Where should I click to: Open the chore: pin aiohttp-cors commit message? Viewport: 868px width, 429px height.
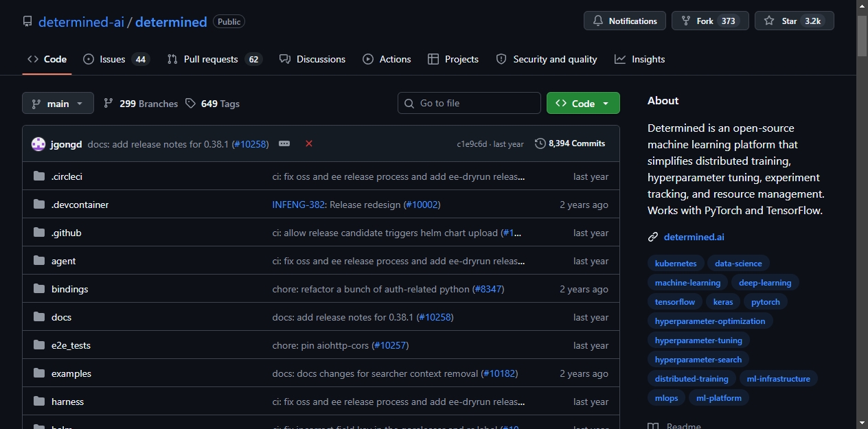click(321, 345)
